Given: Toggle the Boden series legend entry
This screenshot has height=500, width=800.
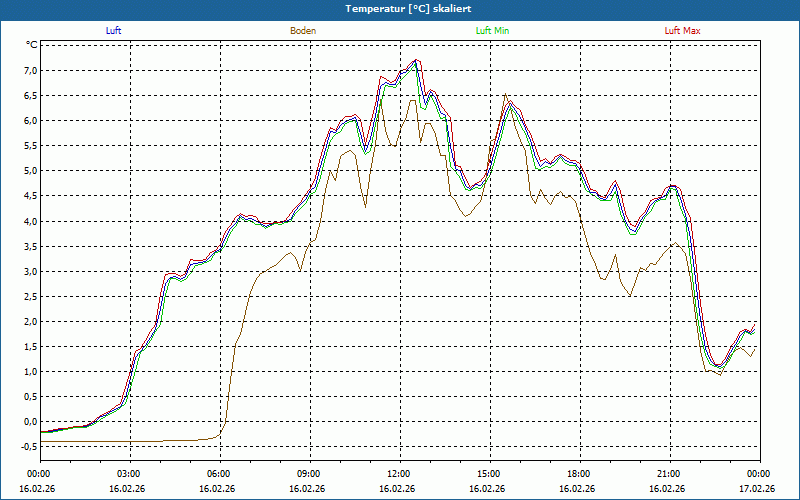Looking at the screenshot, I should 303,31.
